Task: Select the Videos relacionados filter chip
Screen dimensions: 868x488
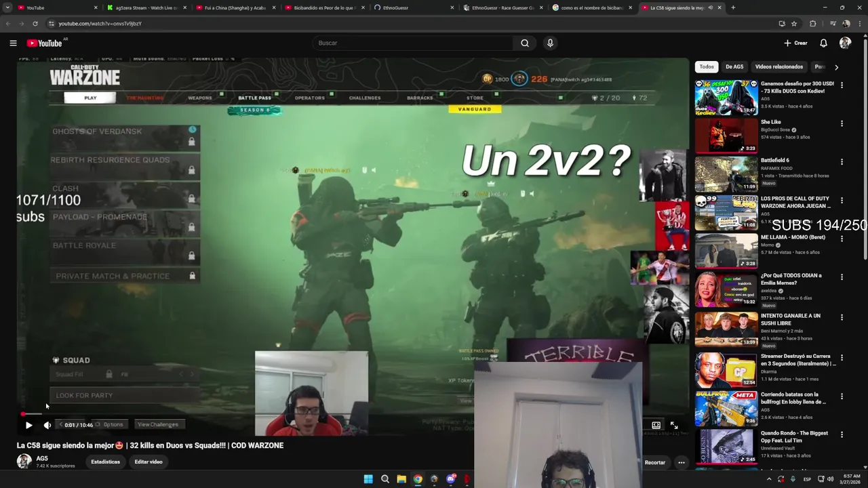Action: coord(778,66)
